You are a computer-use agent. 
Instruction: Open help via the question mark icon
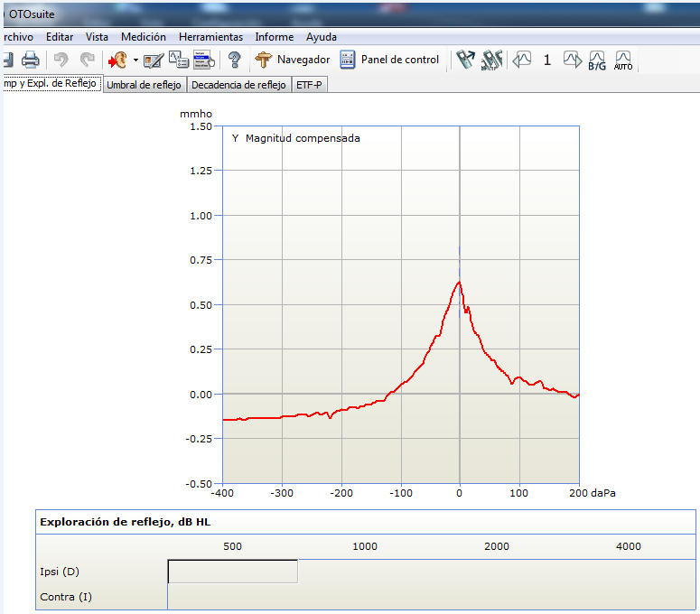[x=234, y=60]
